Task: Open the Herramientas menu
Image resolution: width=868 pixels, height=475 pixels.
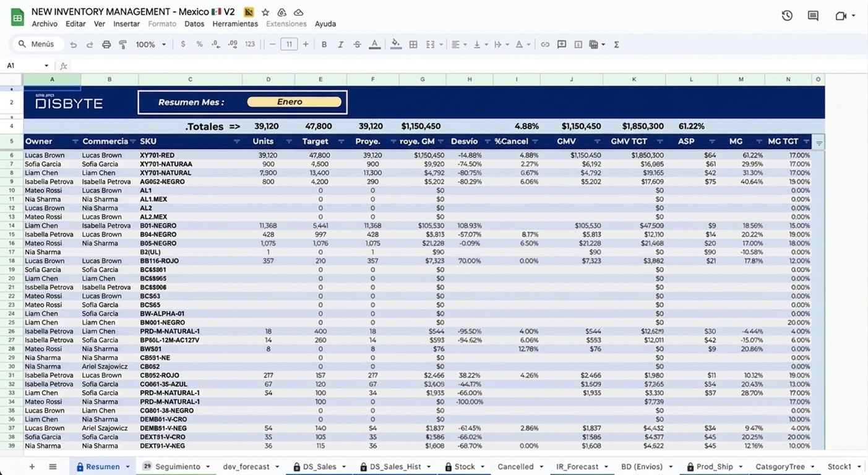Action: 235,24
